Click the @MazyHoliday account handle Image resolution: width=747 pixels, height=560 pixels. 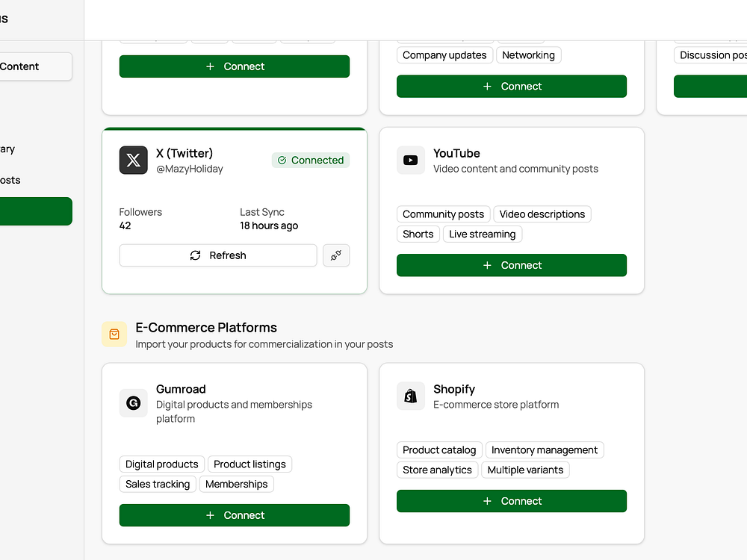click(x=190, y=169)
